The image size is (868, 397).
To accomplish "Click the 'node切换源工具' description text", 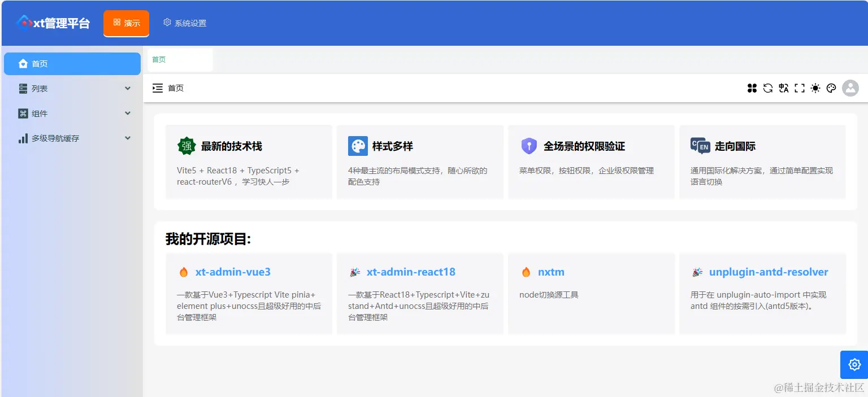I will [549, 295].
